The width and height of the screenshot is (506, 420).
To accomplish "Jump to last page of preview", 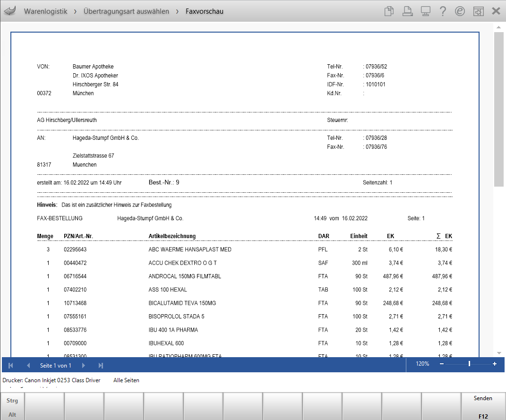I will pyautogui.click(x=101, y=366).
